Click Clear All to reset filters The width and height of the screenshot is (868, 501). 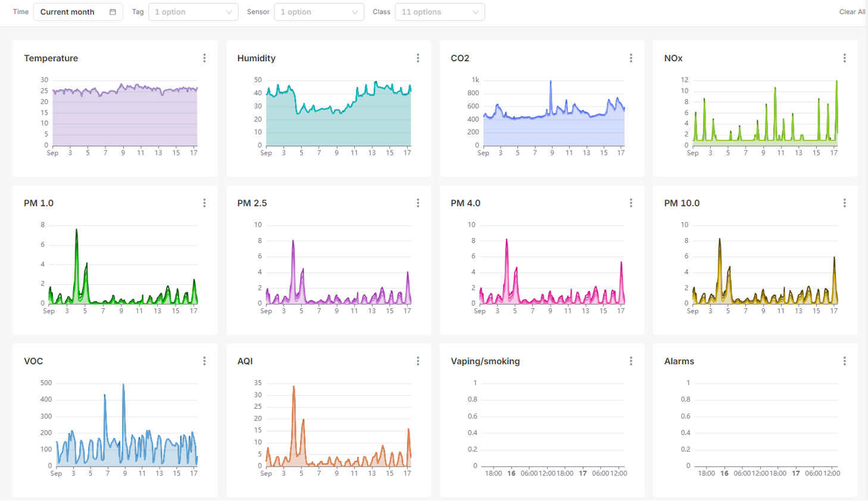pos(851,12)
